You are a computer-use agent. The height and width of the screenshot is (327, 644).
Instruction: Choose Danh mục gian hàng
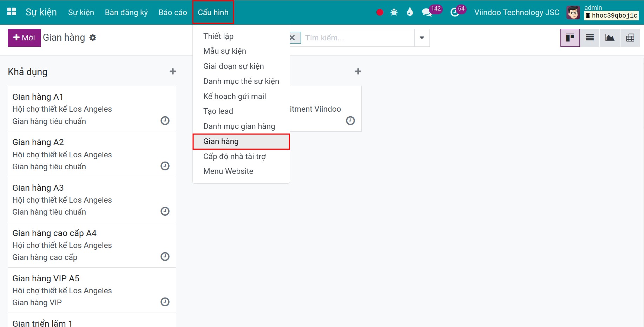(241, 126)
